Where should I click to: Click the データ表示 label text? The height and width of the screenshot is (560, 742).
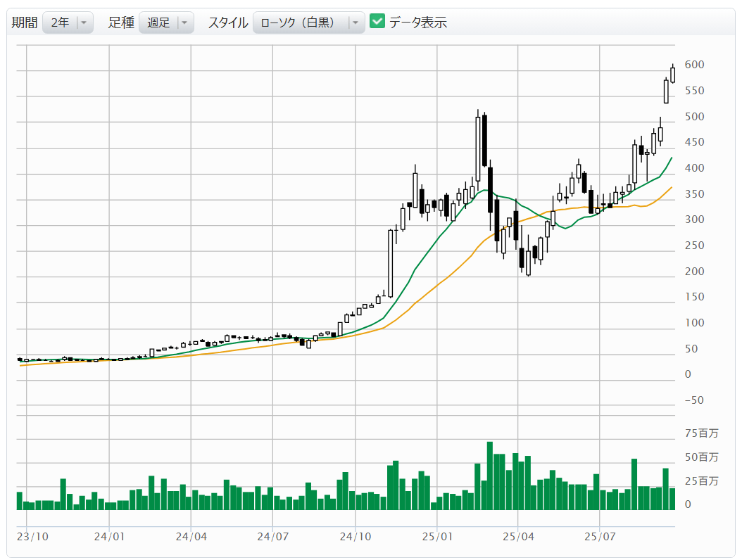(418, 23)
